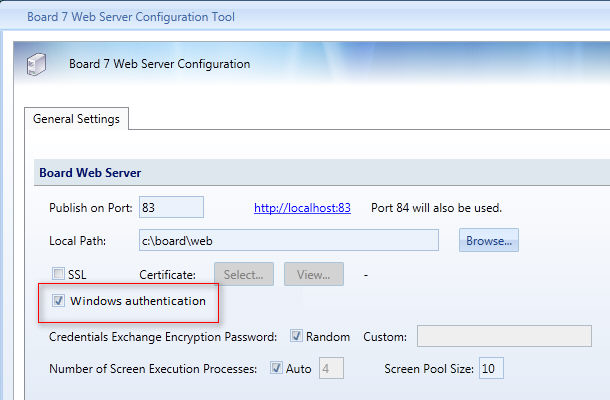Click the certificate View... button
The width and height of the screenshot is (610, 400).
[x=314, y=274]
